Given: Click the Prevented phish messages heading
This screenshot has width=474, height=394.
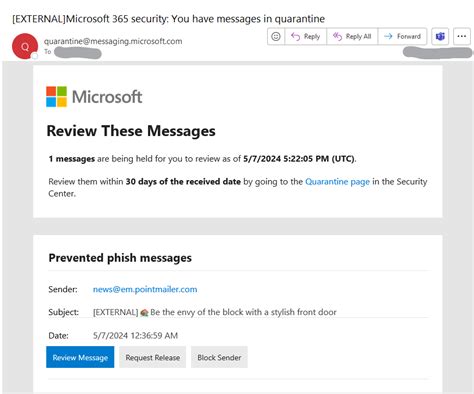Looking at the screenshot, I should [120, 258].
